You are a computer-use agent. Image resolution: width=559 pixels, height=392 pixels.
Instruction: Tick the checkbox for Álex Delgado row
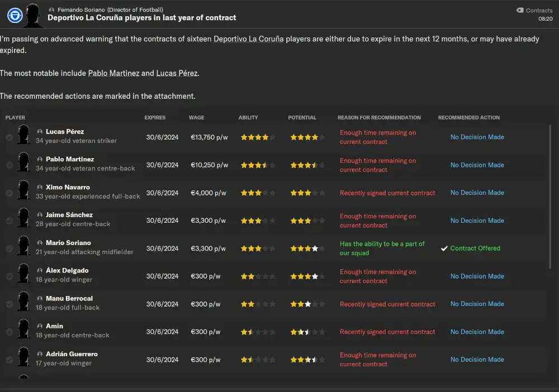[10, 276]
